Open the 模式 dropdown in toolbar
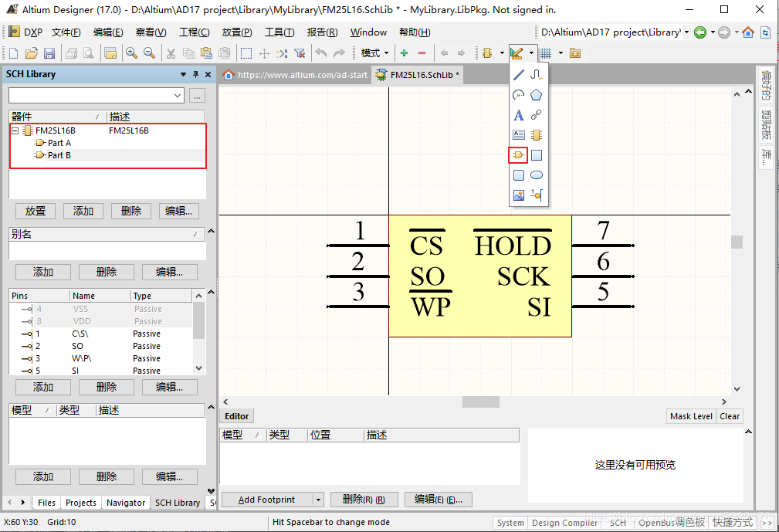 [x=374, y=53]
